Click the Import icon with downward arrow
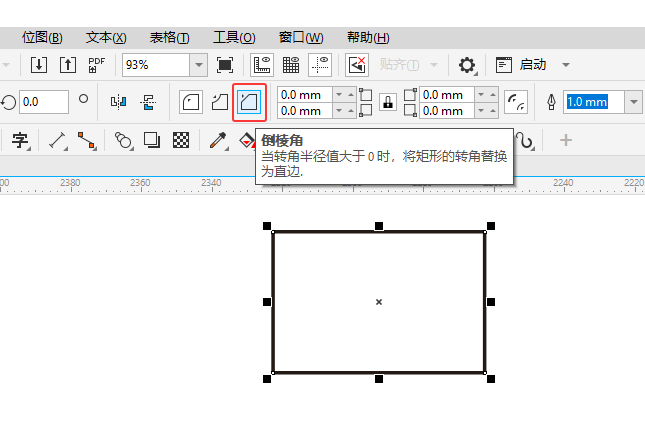The height and width of the screenshot is (443, 645). pyautogui.click(x=39, y=65)
